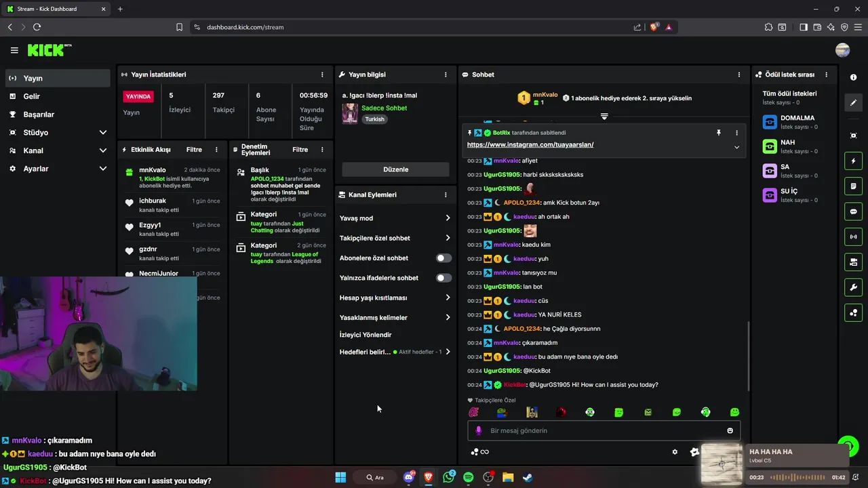
Task: Open the browser extensions puzzle icon
Action: point(768,27)
